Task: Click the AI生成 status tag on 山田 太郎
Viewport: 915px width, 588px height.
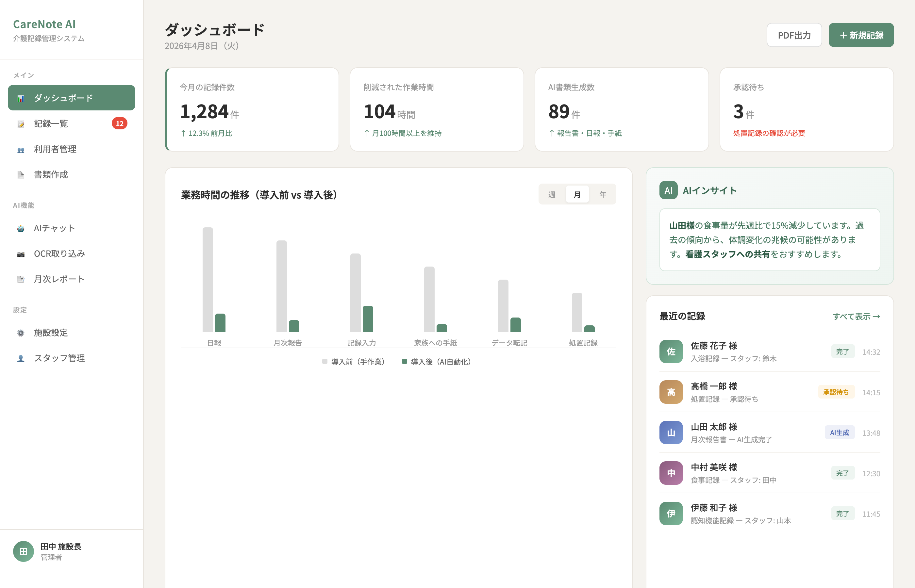Action: [x=840, y=433]
